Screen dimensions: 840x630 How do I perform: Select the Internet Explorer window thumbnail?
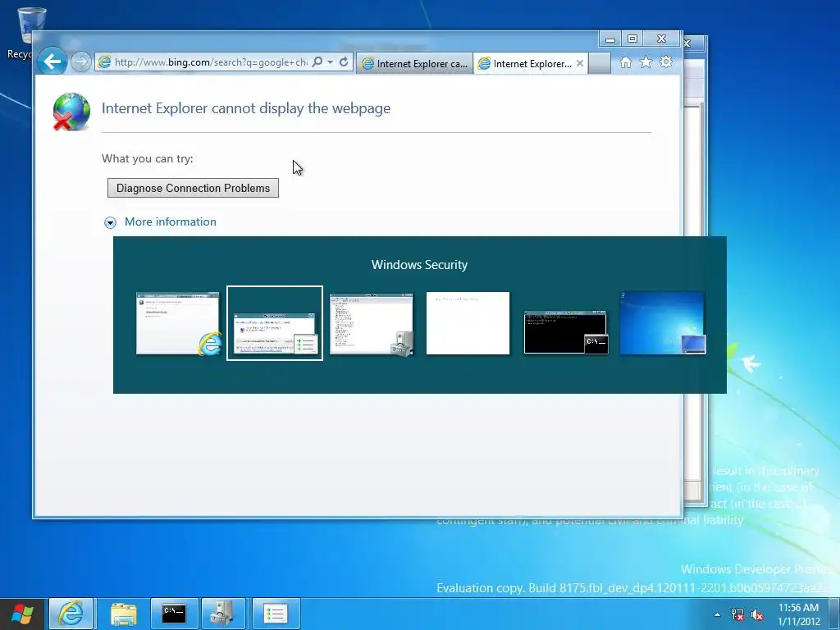pos(178,323)
